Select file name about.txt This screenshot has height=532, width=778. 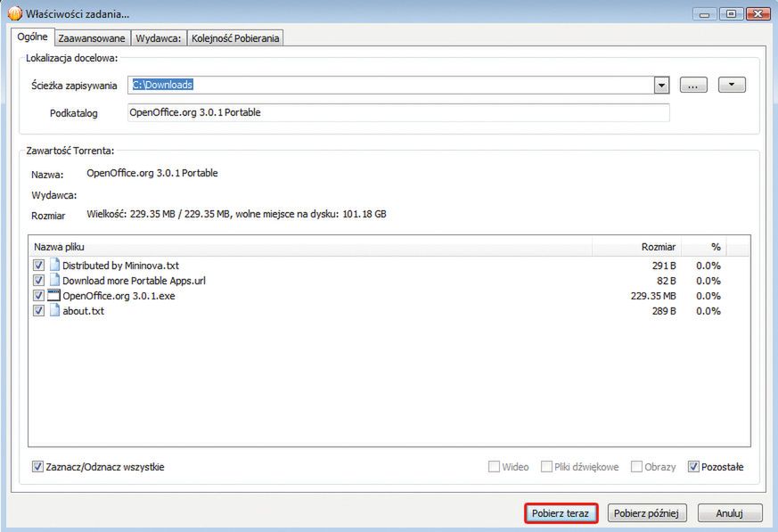tap(84, 311)
